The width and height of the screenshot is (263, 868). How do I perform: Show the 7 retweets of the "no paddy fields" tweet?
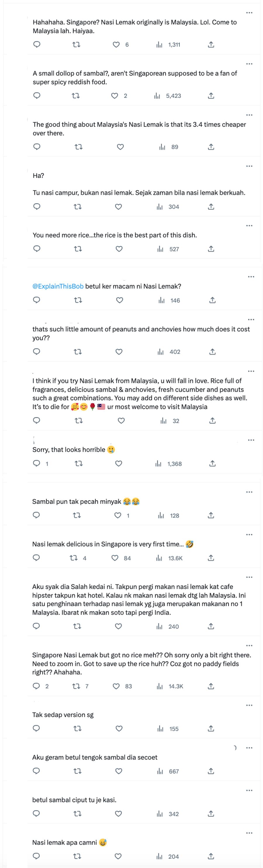point(78,686)
